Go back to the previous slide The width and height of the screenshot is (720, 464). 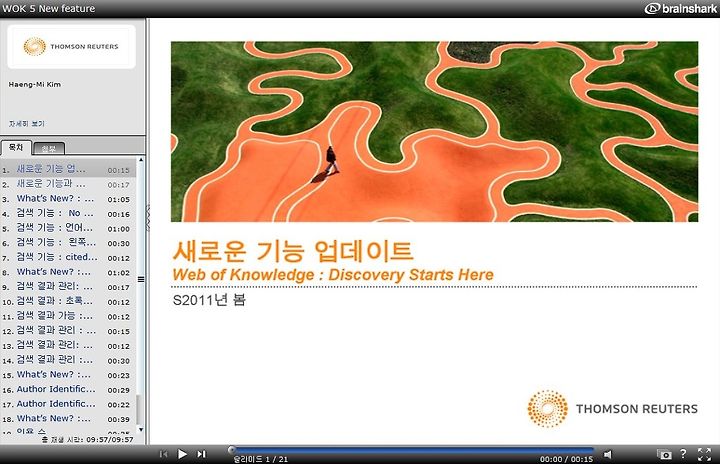pos(163,454)
